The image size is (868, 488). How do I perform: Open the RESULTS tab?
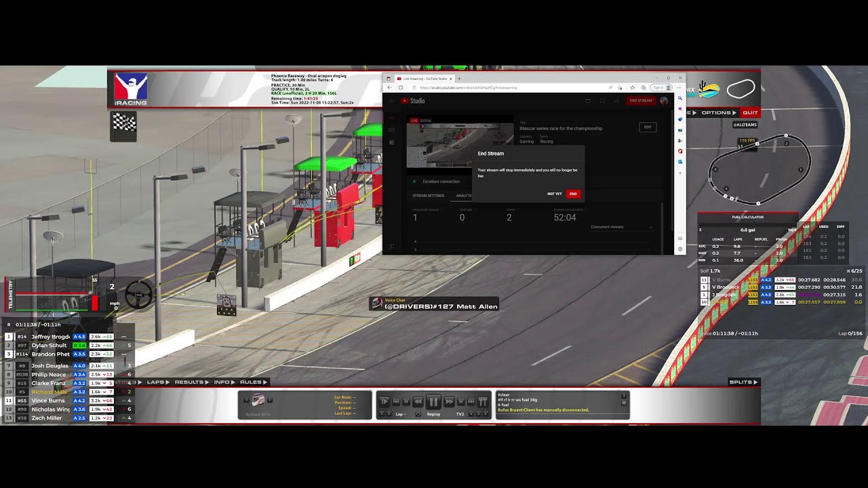point(191,382)
